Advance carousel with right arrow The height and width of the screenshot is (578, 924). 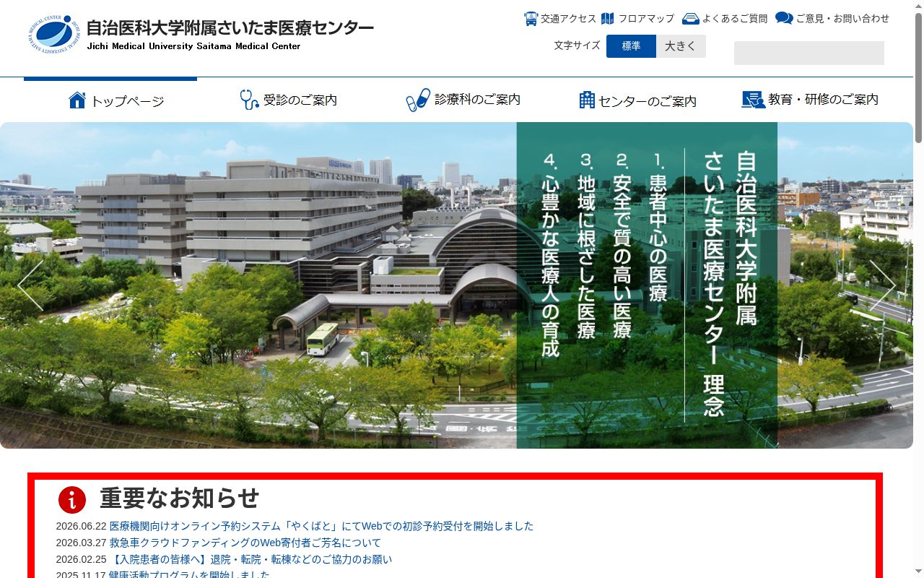(x=882, y=285)
